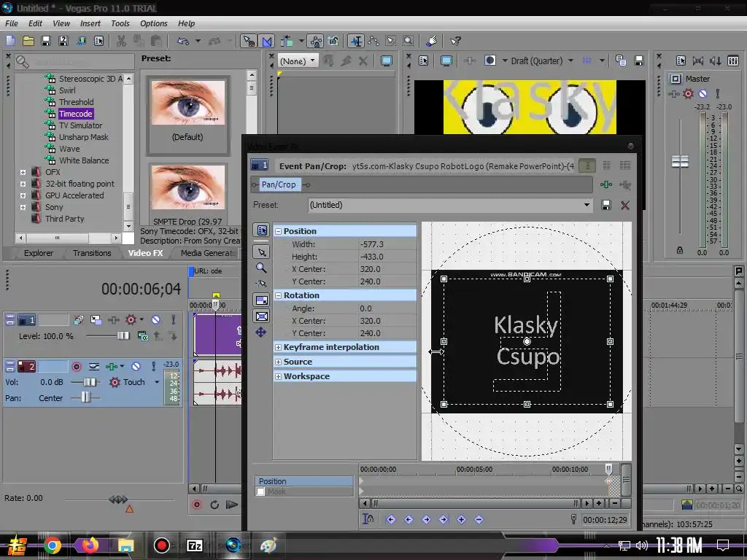Click the Paste clipboard icon
Screen dimensions: 747x560
156,41
